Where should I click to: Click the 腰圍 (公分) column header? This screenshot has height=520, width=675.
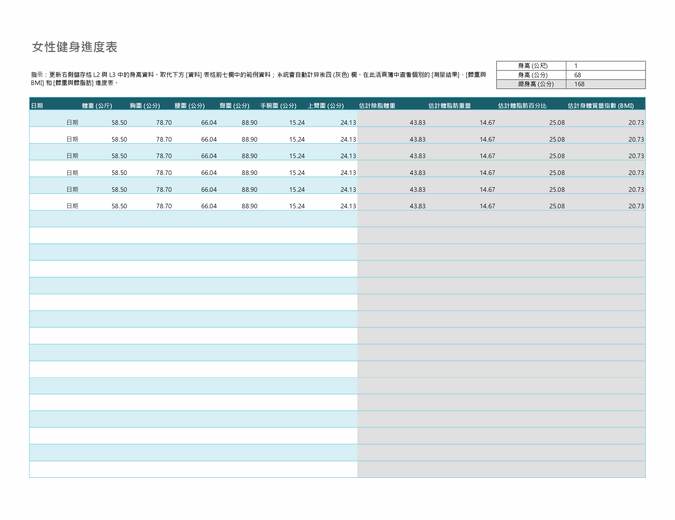click(x=190, y=105)
